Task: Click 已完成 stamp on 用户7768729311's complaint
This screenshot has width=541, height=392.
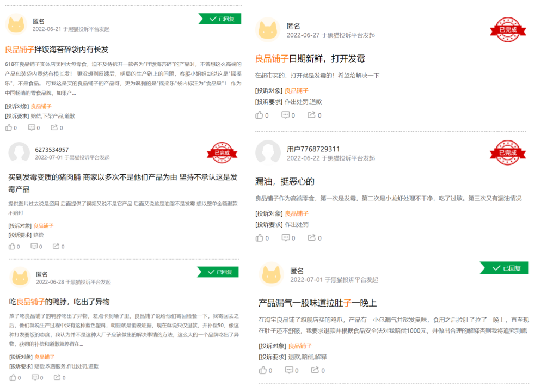Action: 508,152
